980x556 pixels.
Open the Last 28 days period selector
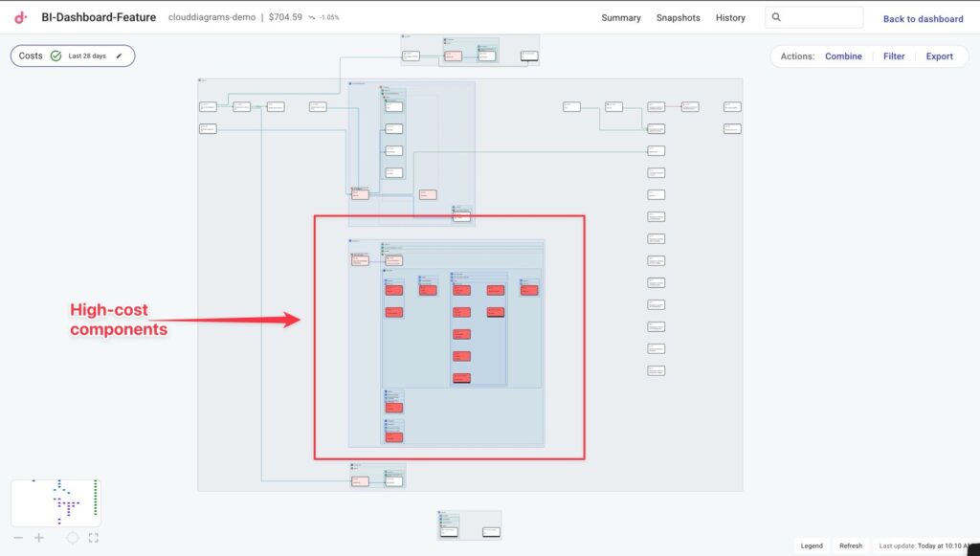[87, 56]
